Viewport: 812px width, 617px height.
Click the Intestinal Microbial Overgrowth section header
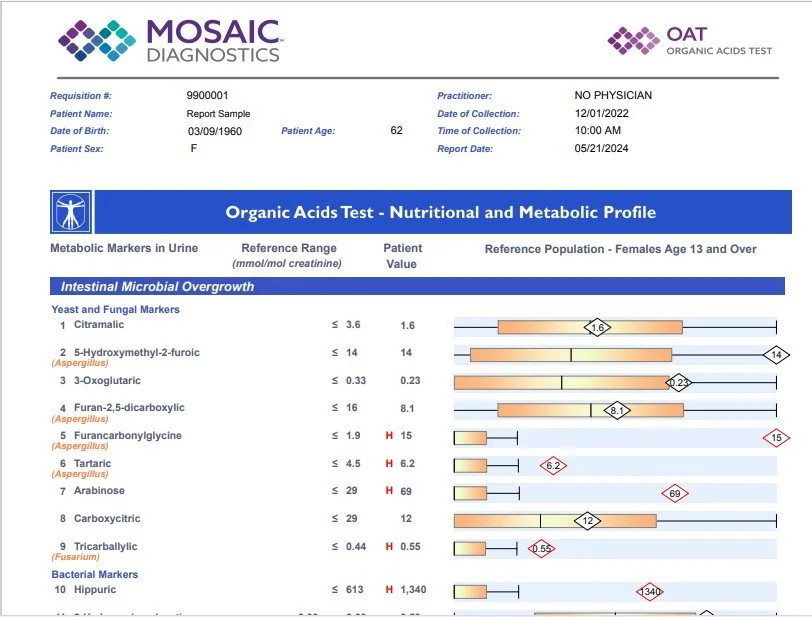click(417, 286)
